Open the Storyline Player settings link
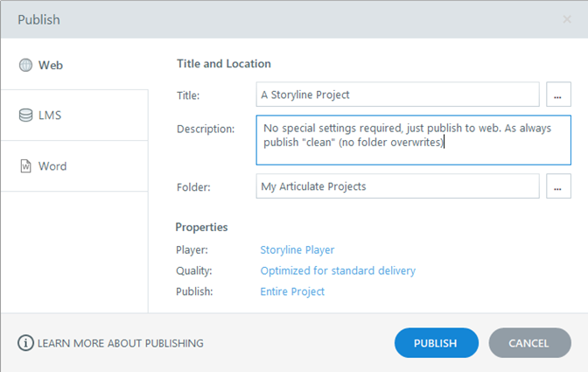Viewport: 588px width, 372px height. click(297, 249)
